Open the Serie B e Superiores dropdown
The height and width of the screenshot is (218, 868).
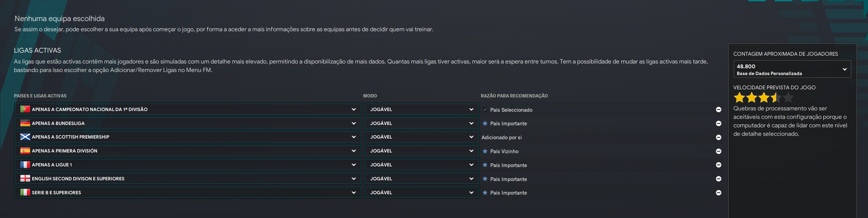click(x=188, y=193)
